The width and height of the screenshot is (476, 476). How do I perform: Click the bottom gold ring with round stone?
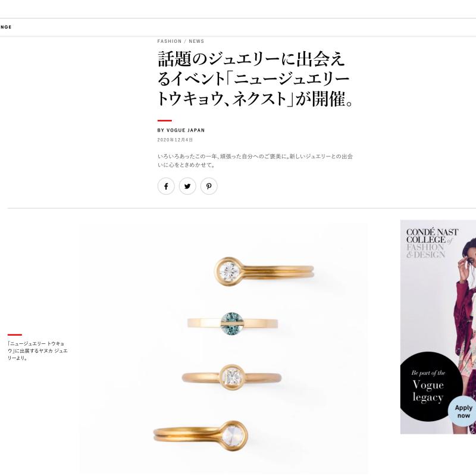[201, 436]
